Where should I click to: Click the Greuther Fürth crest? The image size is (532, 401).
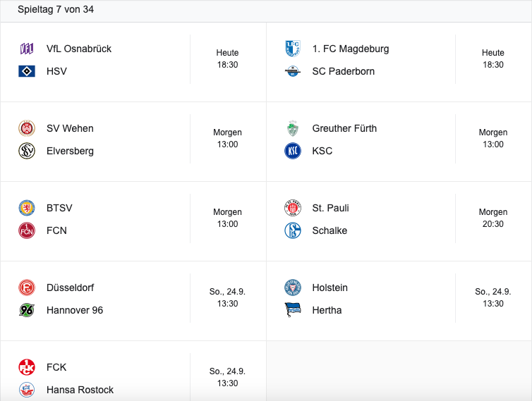click(292, 128)
